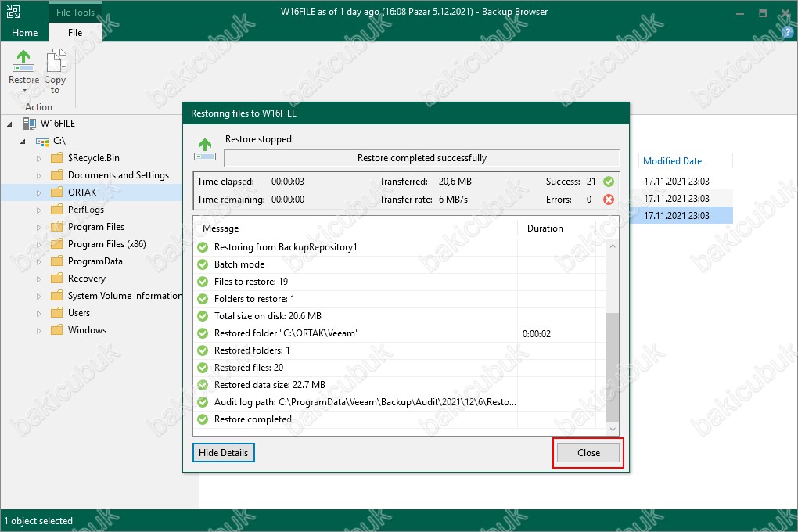Click the log list scroll up arrow
The width and height of the screenshot is (798, 532).
coord(613,246)
